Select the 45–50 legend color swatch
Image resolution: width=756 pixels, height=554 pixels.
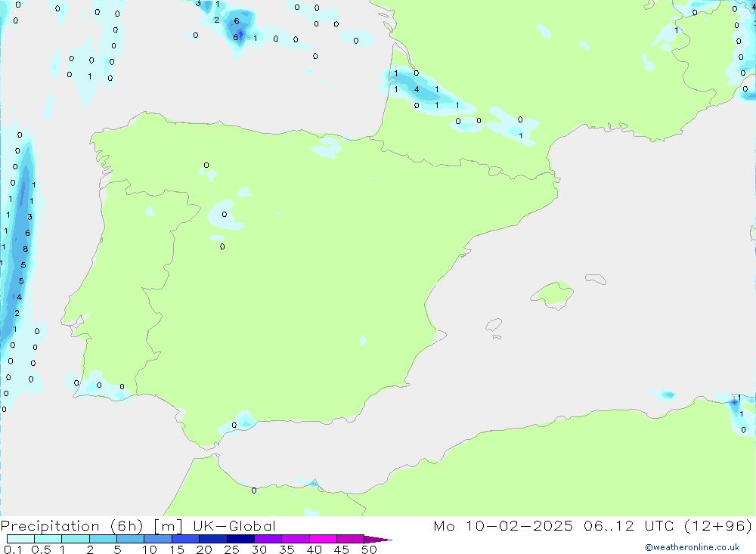(351, 539)
